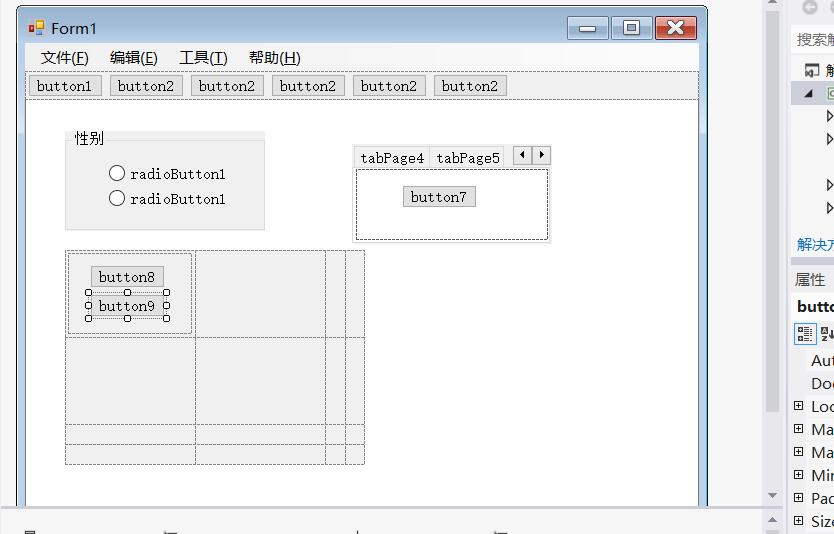This screenshot has height=534, width=834.
Task: Click button7 inside the tab page
Action: click(439, 197)
